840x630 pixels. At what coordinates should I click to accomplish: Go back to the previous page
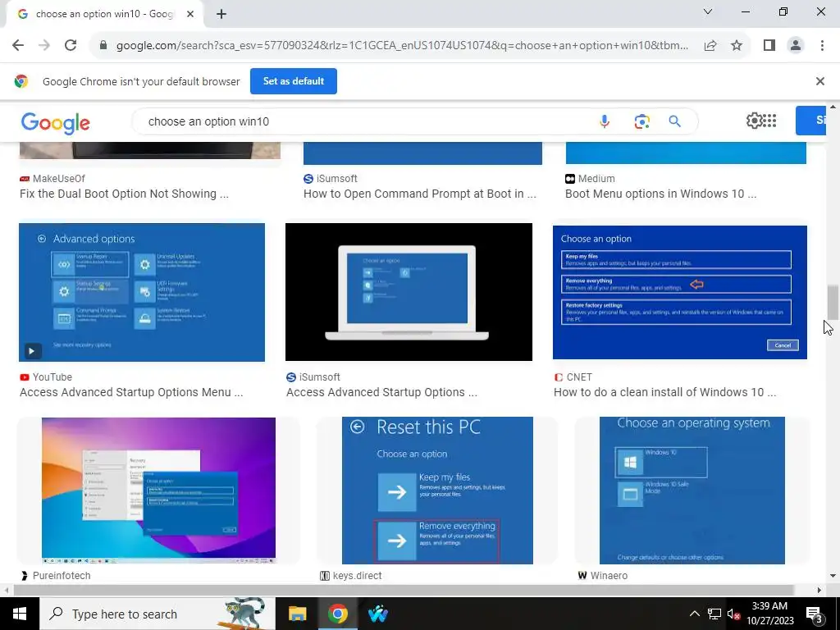pos(18,46)
